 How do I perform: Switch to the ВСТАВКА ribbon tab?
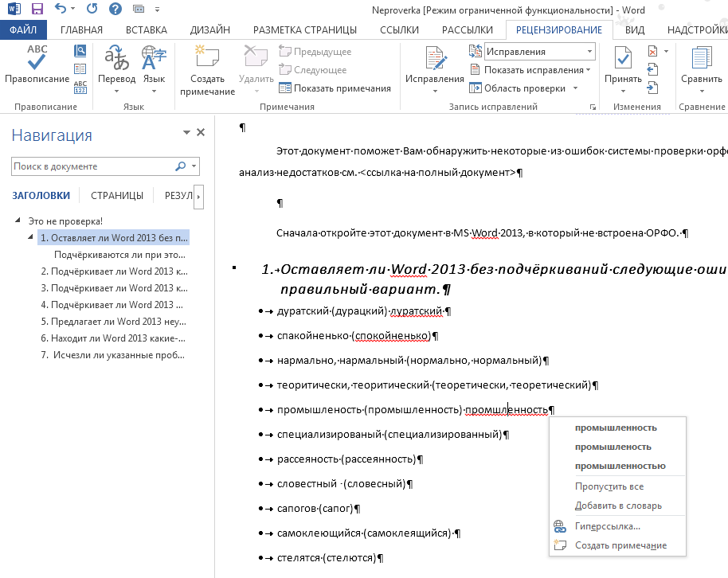click(147, 29)
